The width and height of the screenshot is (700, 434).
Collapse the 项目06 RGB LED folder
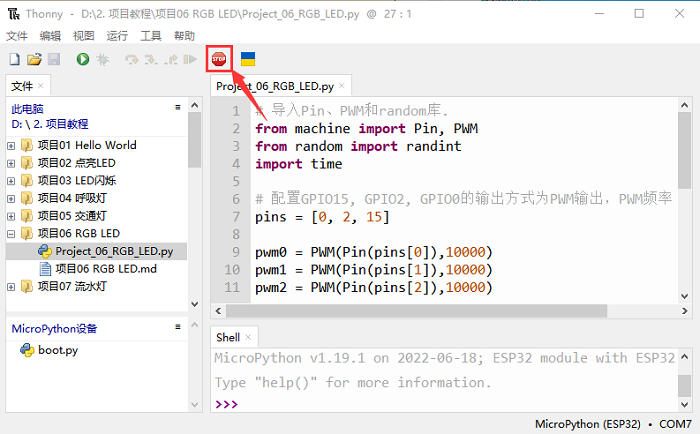[x=11, y=233]
